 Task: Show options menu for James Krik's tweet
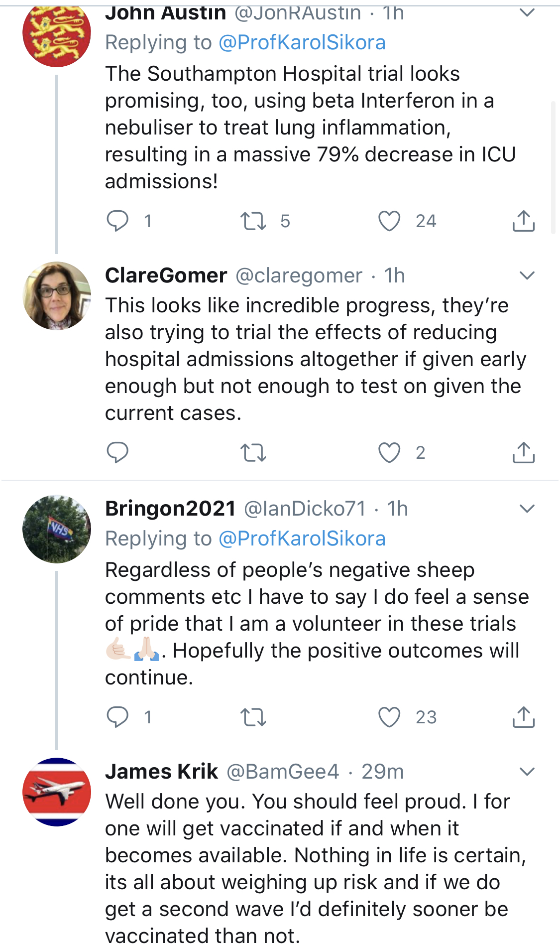tap(527, 771)
